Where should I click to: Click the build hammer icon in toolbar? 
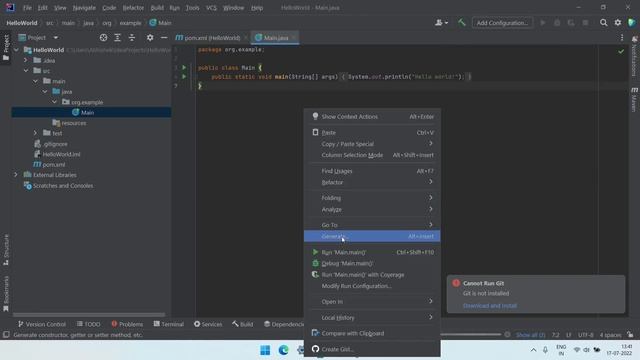(462, 23)
